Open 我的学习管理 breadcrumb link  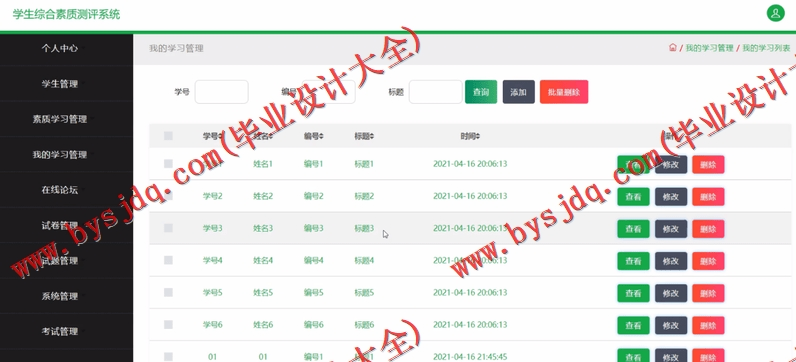coord(709,48)
